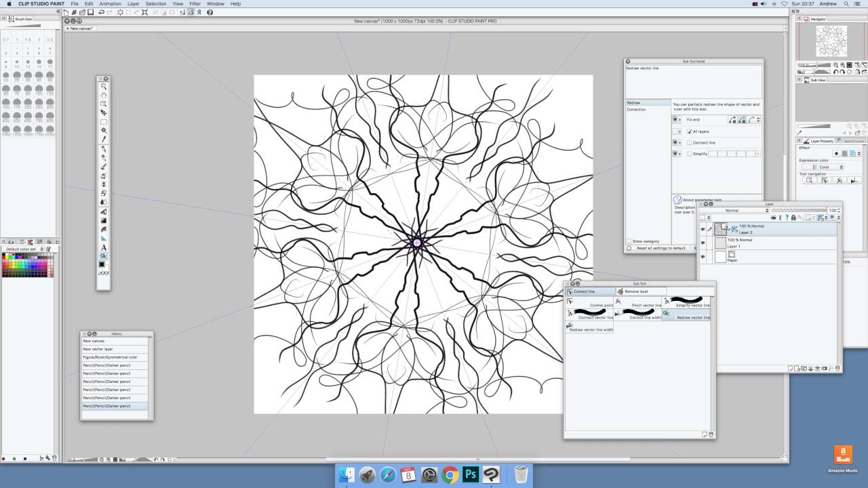The width and height of the screenshot is (868, 488).
Task: Jump to Figure/Ruler/Symmetrical ruler history step
Action: pyautogui.click(x=116, y=357)
